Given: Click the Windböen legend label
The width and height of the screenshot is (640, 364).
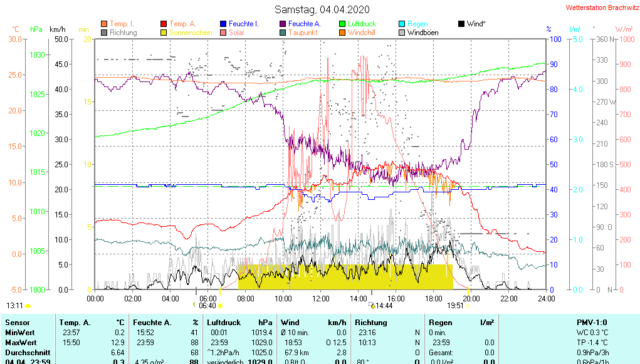Looking at the screenshot, I should (423, 33).
